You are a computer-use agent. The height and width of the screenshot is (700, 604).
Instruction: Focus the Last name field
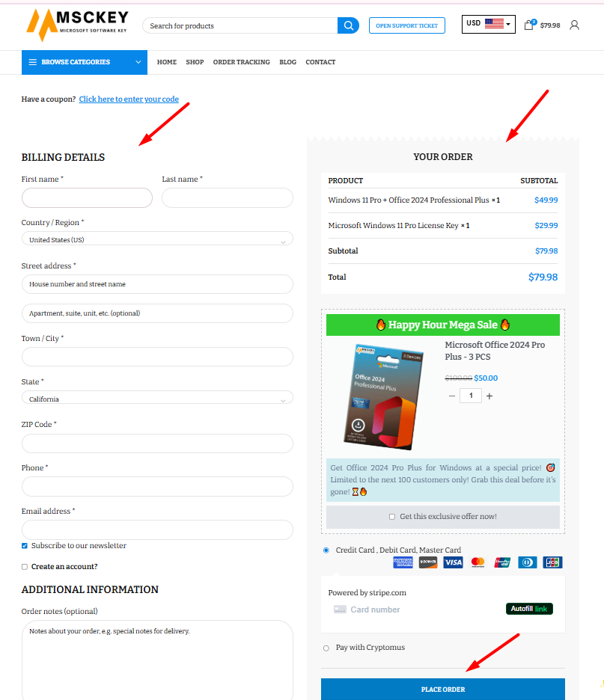[x=228, y=197]
